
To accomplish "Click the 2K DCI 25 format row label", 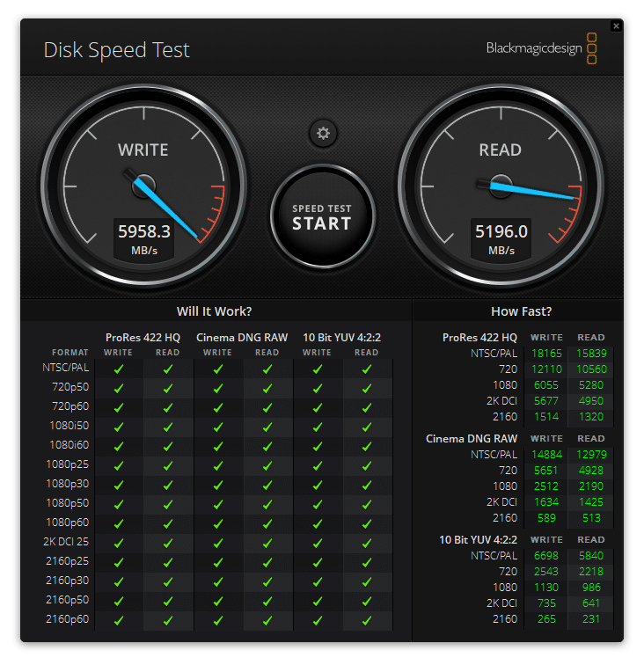I will click(66, 542).
